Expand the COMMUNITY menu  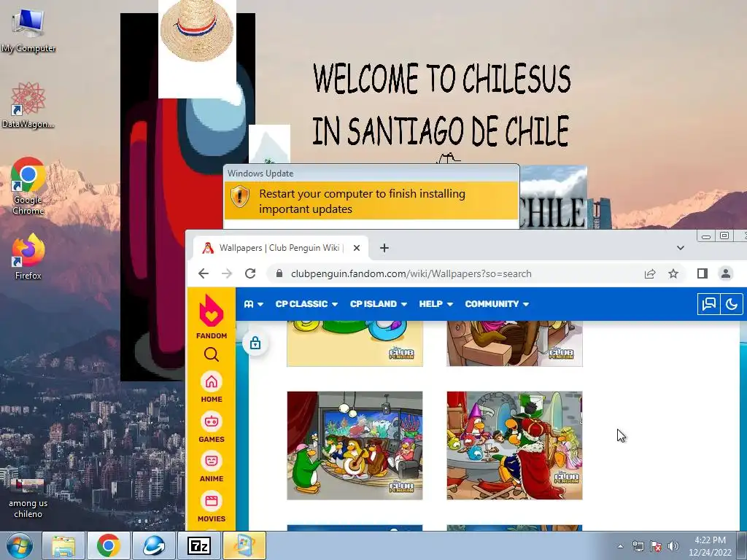click(x=497, y=304)
